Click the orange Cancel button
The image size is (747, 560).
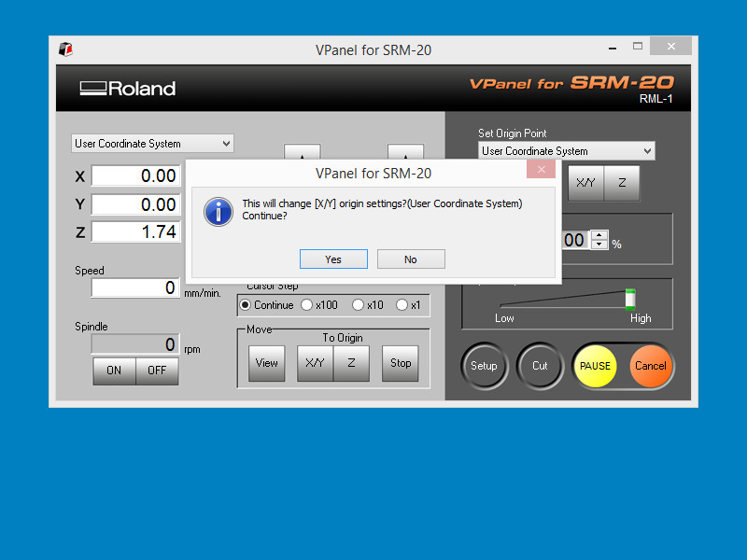[x=650, y=366]
